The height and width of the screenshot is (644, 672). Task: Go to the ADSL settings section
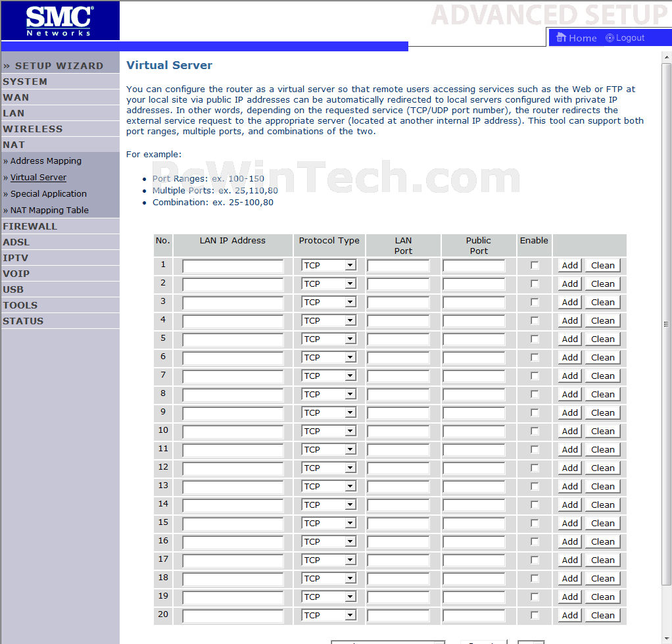16,242
